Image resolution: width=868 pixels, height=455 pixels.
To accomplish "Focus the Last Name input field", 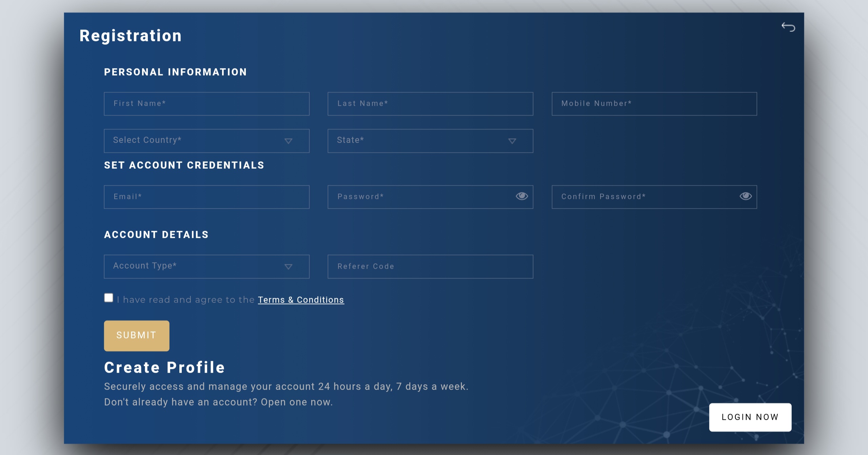I will tap(430, 104).
